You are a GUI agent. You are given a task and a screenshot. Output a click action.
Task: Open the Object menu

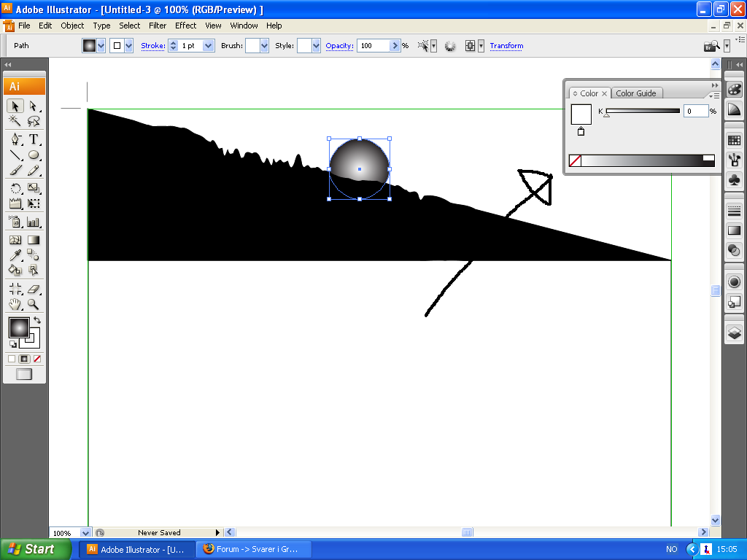(72, 26)
